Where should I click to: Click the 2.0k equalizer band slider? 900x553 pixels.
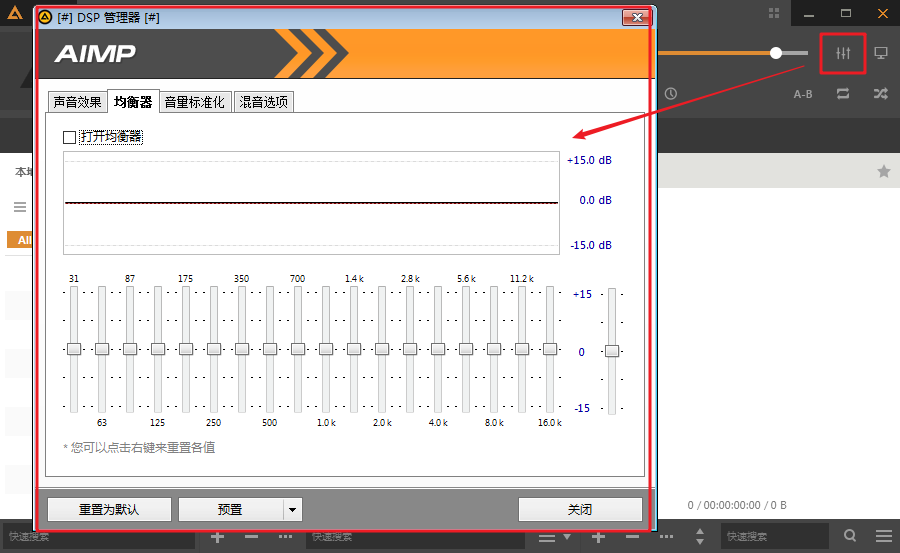coord(382,349)
